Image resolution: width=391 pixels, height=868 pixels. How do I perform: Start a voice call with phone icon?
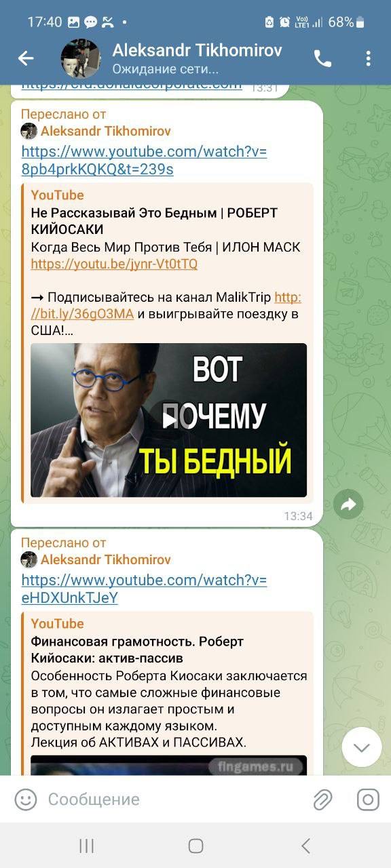[323, 59]
